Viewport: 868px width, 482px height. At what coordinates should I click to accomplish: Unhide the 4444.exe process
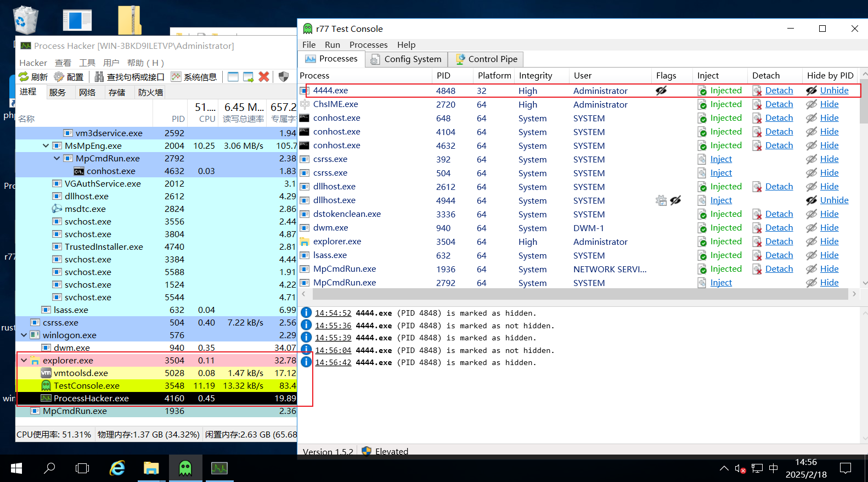pyautogui.click(x=834, y=91)
